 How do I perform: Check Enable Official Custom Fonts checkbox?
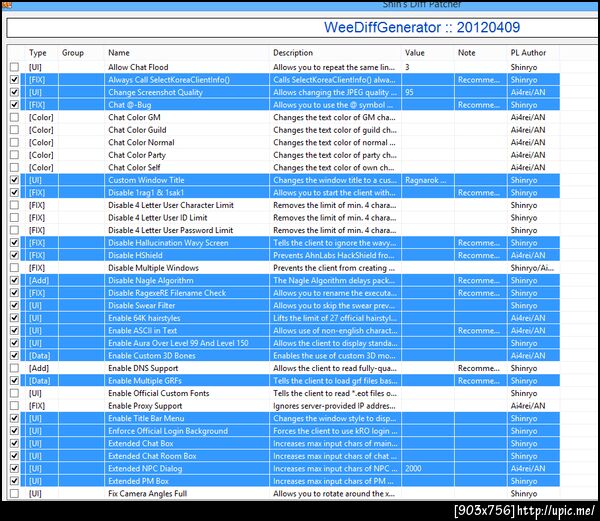14,393
